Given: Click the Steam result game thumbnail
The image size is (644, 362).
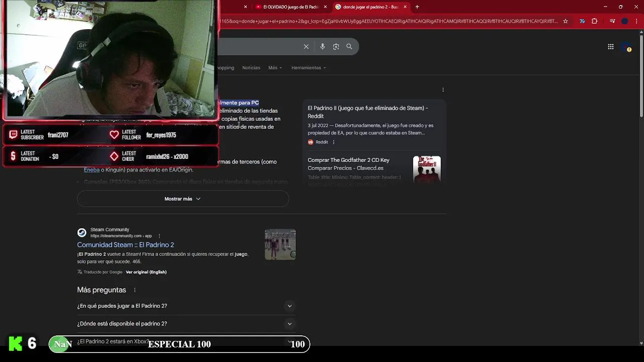Looking at the screenshot, I should 280,244.
